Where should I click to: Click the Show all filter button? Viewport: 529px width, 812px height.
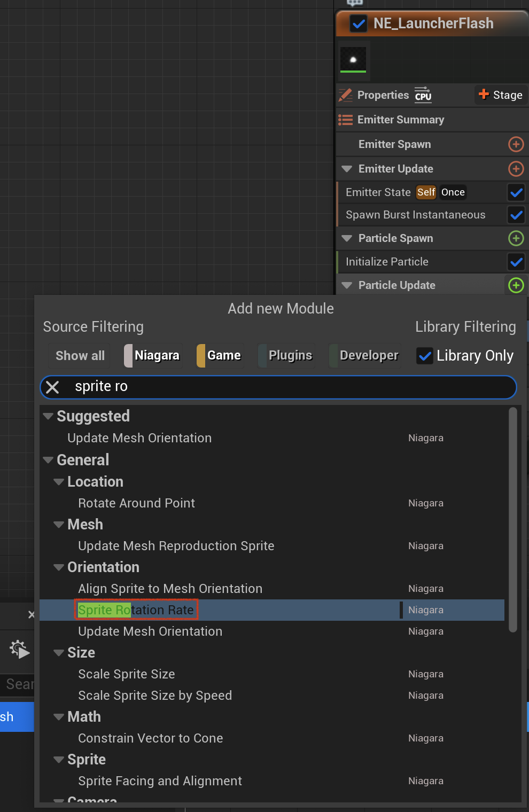pos(80,356)
